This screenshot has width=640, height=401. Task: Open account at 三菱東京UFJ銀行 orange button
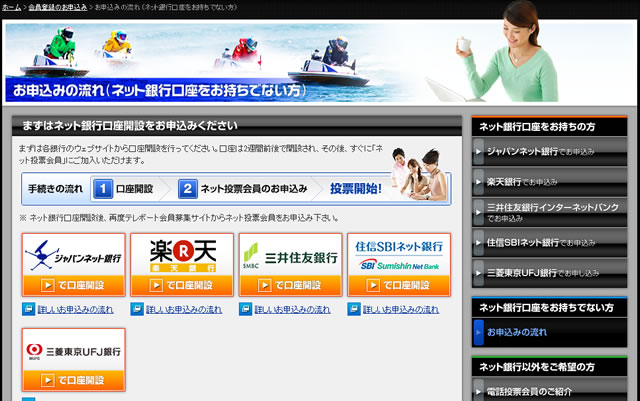click(73, 380)
